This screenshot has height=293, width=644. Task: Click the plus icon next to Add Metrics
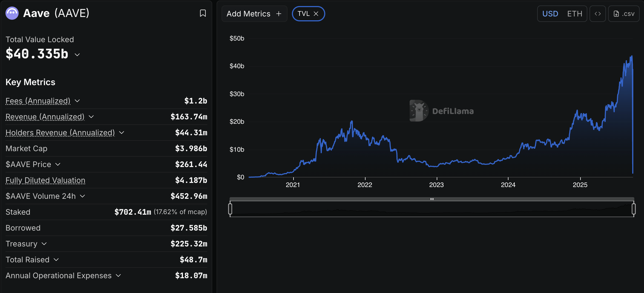pos(278,13)
